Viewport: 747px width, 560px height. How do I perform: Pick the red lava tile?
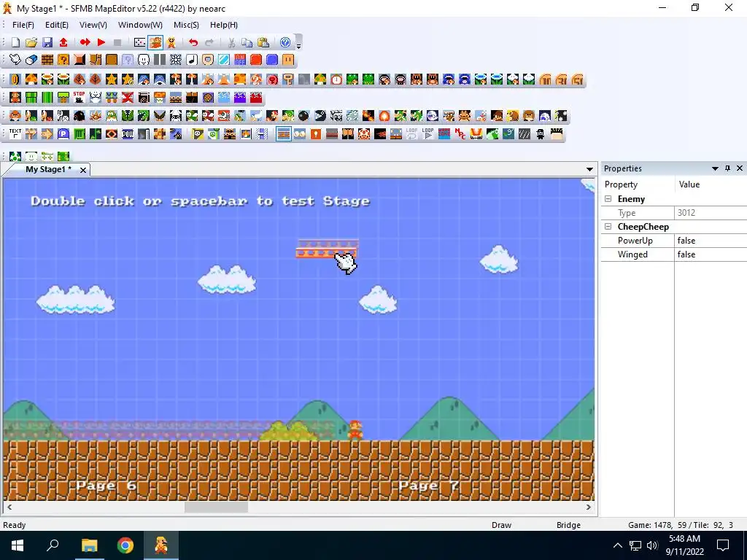tap(256, 98)
